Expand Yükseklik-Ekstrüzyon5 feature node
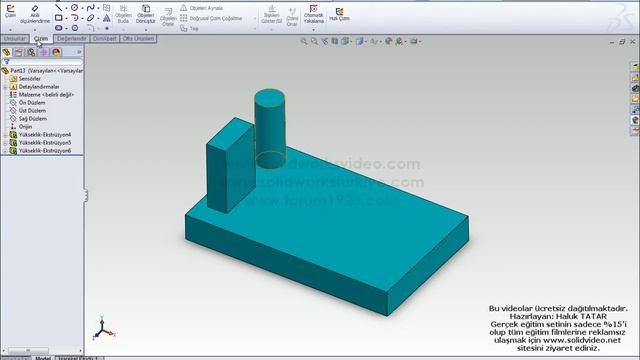Image resolution: width=640 pixels, height=360 pixels. [x=5, y=143]
